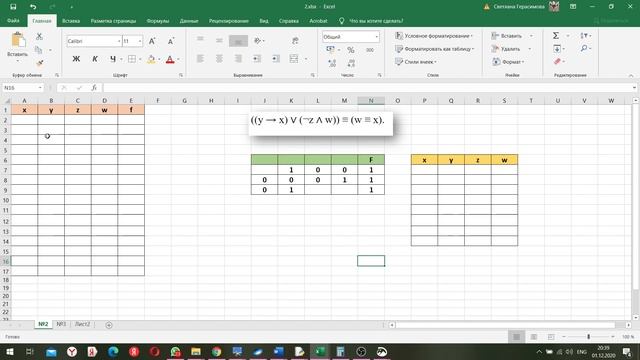This screenshot has height=360, width=640.
Task: Toggle top vertical alignment
Action: coord(200,40)
